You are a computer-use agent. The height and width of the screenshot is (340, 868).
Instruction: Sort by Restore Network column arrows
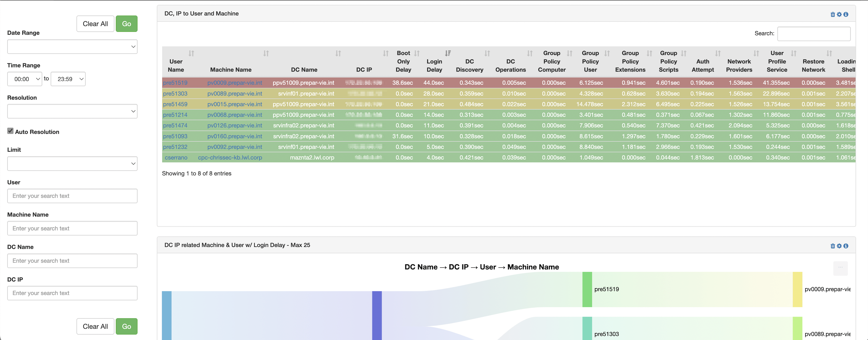tap(829, 53)
